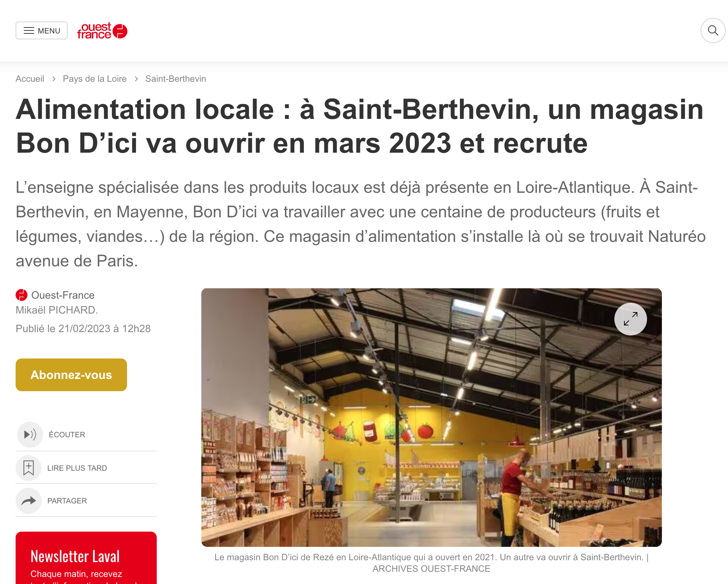Image resolution: width=728 pixels, height=584 pixels.
Task: Click the Ouest-France author name
Action: (x=63, y=295)
